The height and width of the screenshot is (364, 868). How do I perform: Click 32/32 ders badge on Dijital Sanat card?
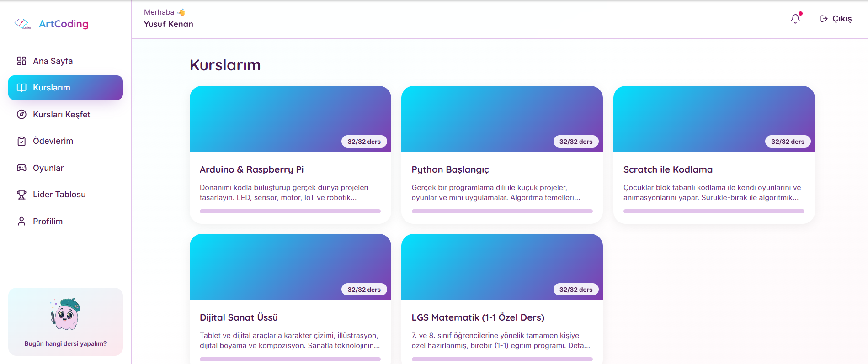pos(364,290)
